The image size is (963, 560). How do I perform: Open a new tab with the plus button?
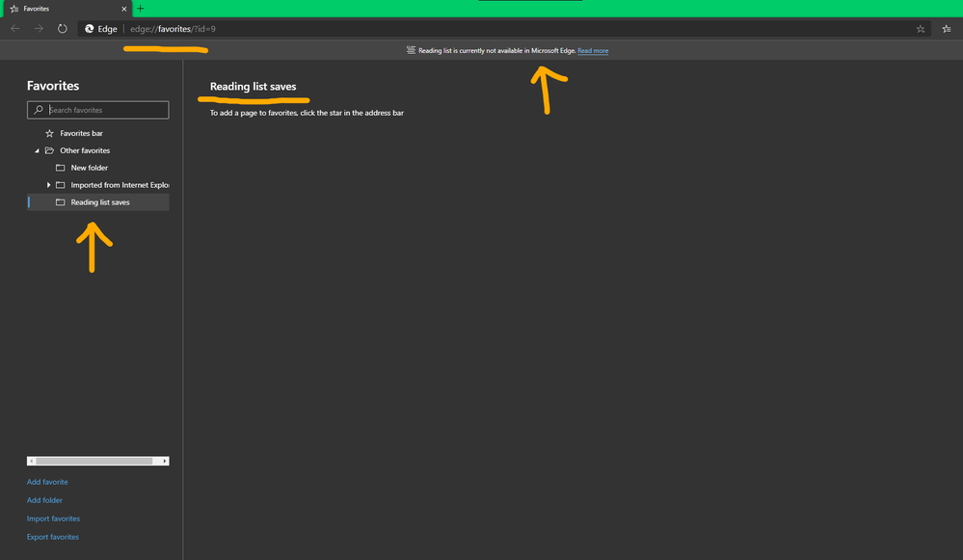coord(140,9)
